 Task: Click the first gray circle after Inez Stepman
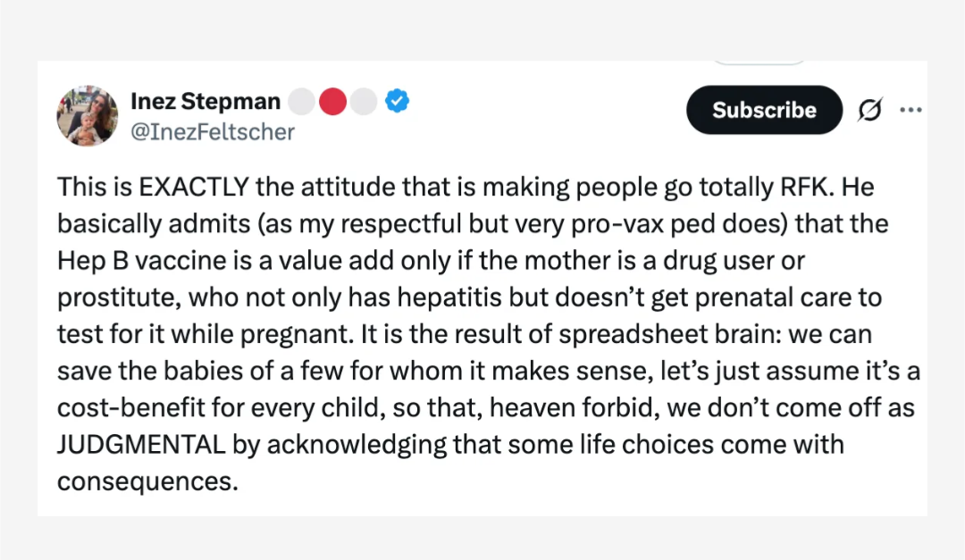point(302,102)
